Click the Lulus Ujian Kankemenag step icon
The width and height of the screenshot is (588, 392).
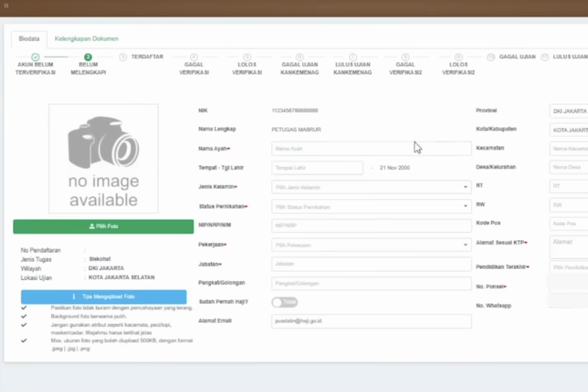tap(353, 57)
